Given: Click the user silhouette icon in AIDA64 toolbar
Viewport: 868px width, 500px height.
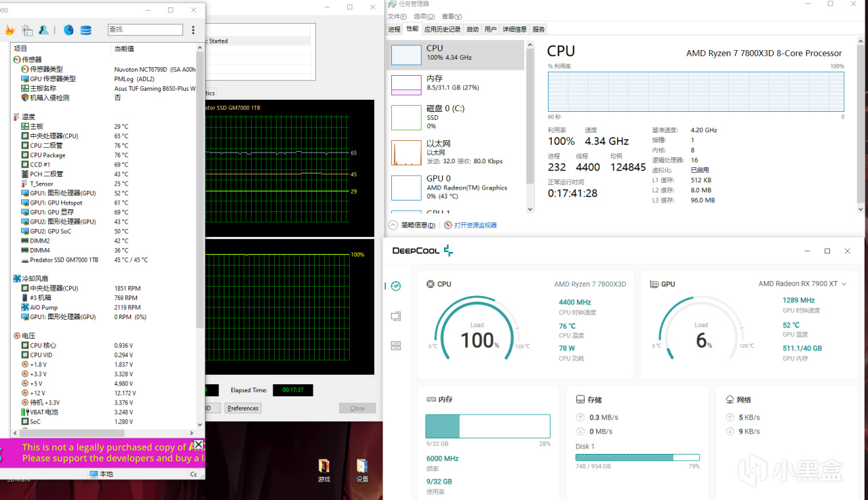Looking at the screenshot, I should [x=43, y=30].
